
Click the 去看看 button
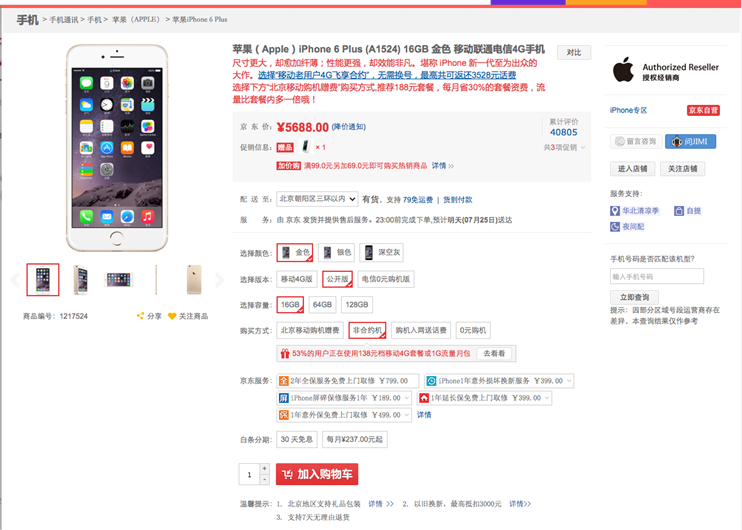tap(495, 353)
